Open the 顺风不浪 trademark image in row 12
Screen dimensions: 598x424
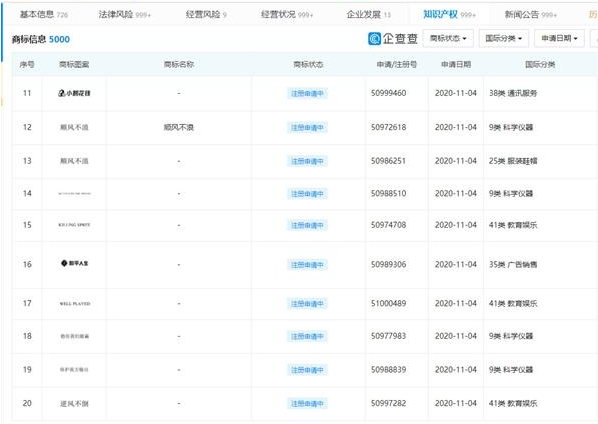click(x=74, y=127)
